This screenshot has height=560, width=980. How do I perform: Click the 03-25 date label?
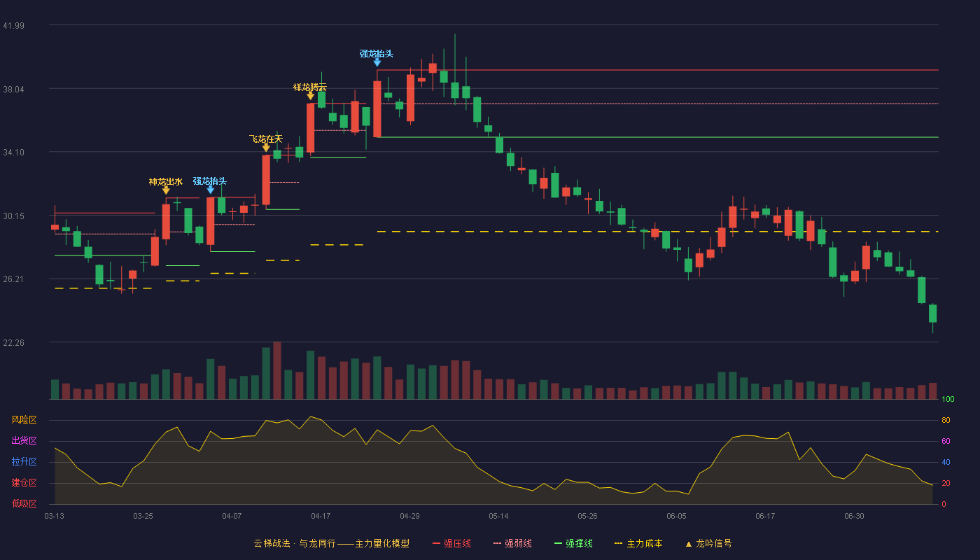[143, 516]
